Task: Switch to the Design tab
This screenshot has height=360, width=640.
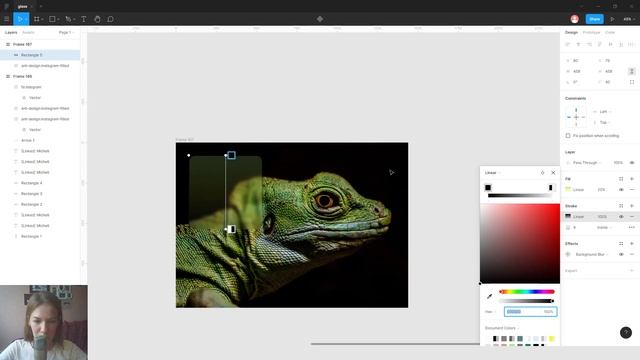Action: click(x=571, y=32)
